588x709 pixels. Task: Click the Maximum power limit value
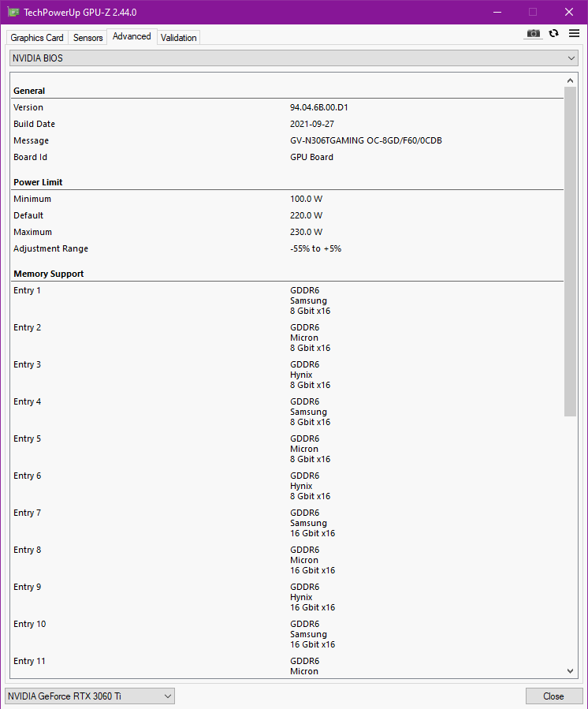(x=306, y=232)
